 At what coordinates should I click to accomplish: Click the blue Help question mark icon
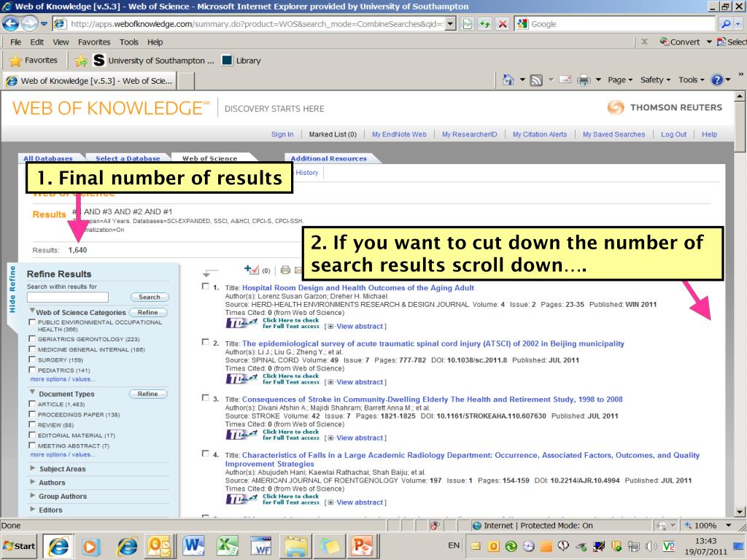pos(717,80)
